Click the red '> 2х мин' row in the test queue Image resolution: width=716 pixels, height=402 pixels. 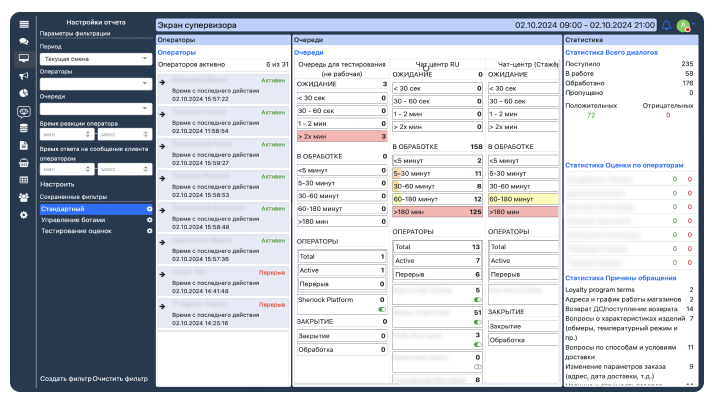[x=342, y=136]
